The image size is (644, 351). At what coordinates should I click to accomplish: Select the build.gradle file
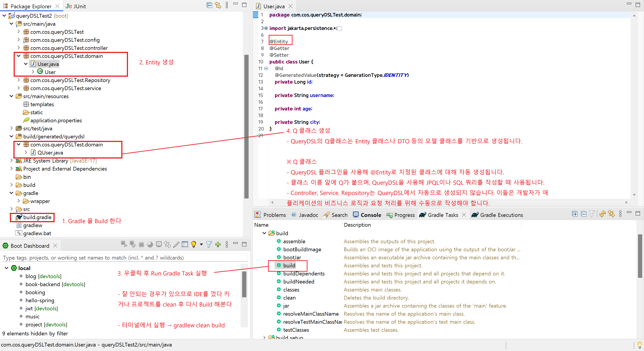[x=37, y=217]
